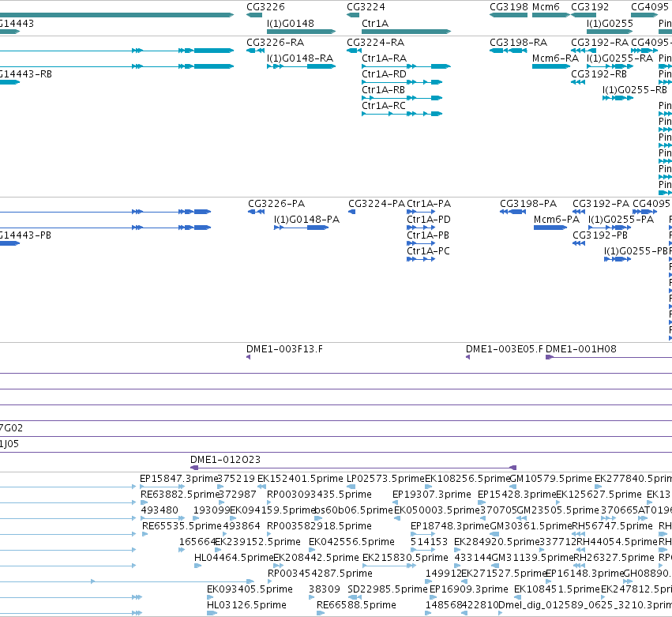Screen dimensions: 672x617
Task: Select EST EK042556.5prime
Action: click(x=351, y=542)
